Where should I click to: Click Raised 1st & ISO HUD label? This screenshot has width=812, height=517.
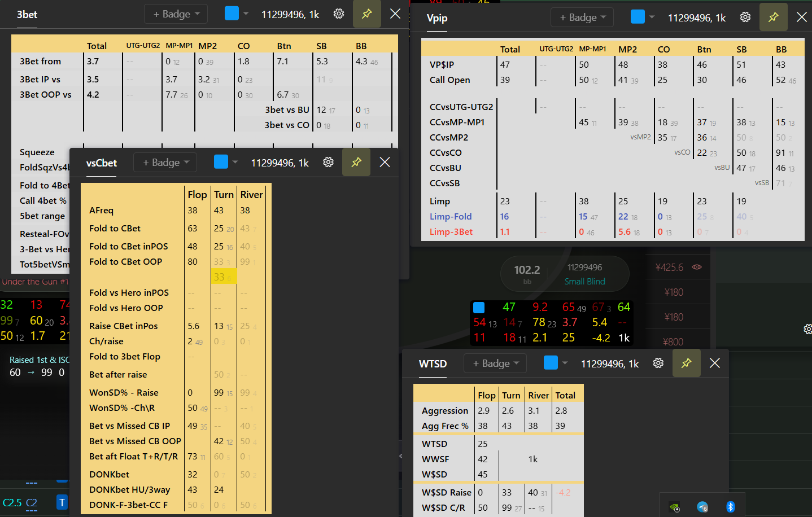click(40, 360)
